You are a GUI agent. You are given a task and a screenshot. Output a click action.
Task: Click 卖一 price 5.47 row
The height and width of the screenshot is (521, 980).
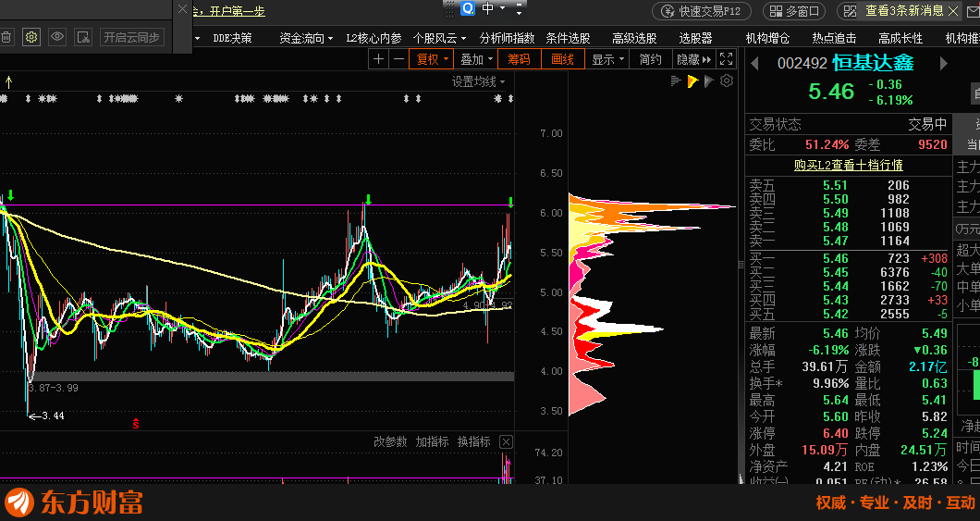[848, 241]
